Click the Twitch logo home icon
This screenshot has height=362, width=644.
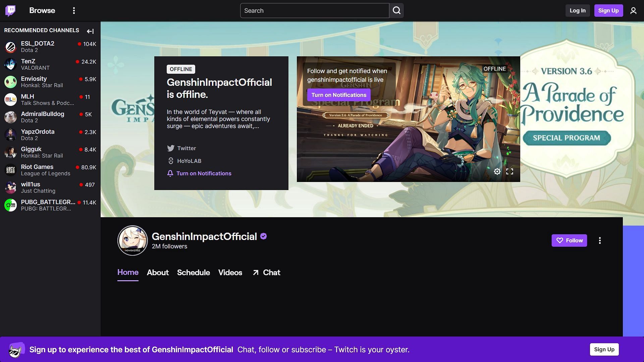tap(10, 11)
